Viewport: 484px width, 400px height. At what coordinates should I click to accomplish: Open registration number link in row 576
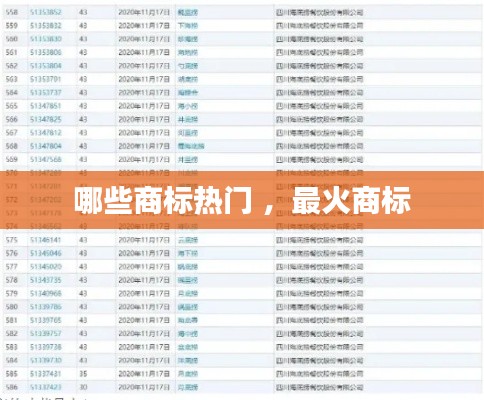(x=46, y=253)
